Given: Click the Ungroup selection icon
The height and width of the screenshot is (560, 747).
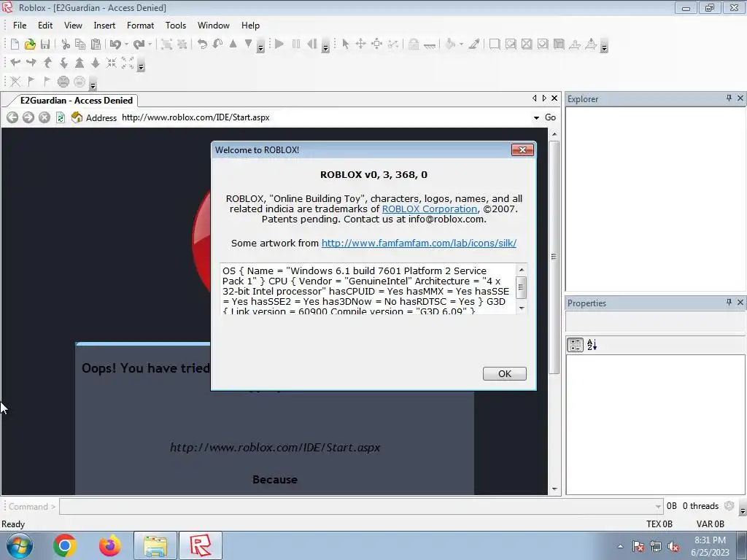Looking at the screenshot, I should click(x=182, y=44).
